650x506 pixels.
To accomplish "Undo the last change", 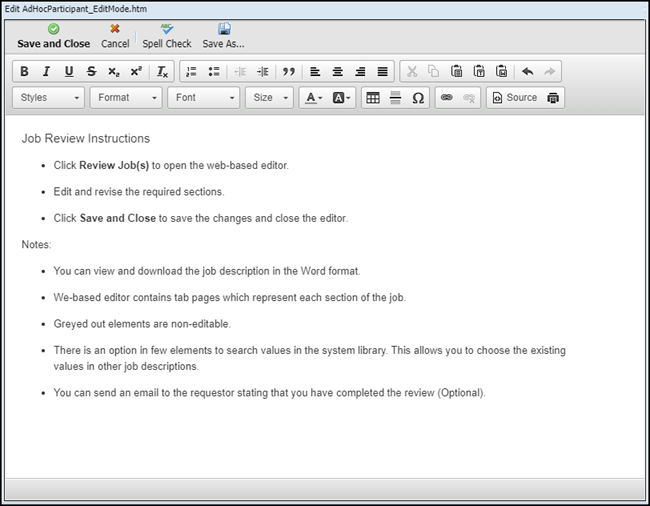I will [527, 72].
